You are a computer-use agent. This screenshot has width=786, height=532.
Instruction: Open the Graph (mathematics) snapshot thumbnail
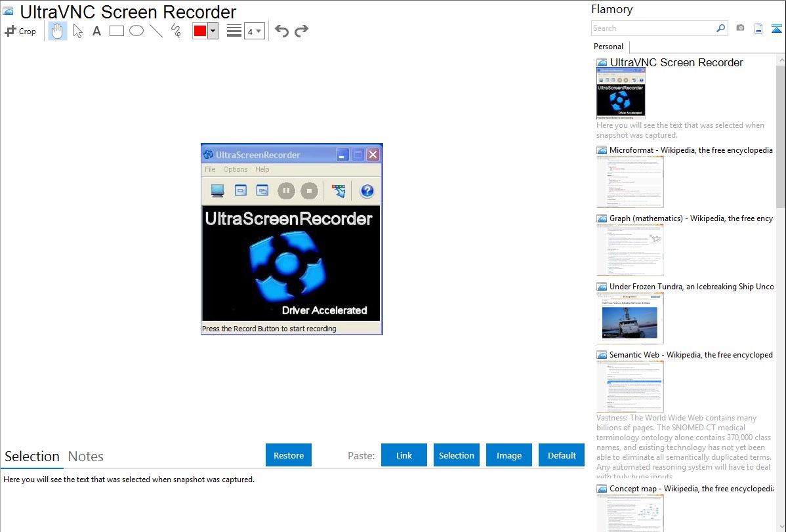tap(630, 250)
